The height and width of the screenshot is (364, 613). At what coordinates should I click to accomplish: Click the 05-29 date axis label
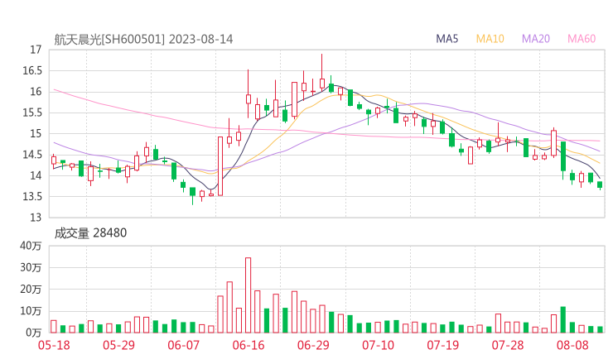click(118, 345)
